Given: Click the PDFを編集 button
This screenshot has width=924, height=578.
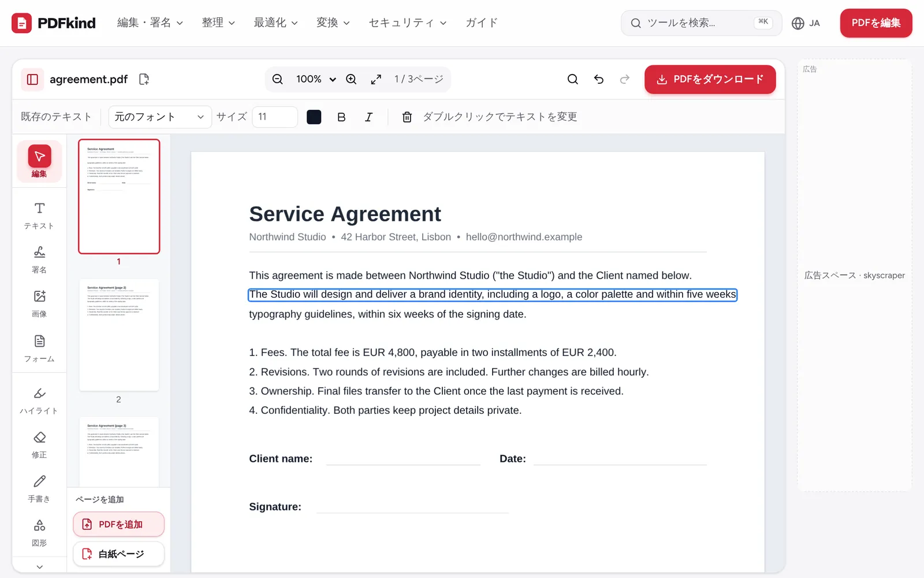Looking at the screenshot, I should coord(876,23).
